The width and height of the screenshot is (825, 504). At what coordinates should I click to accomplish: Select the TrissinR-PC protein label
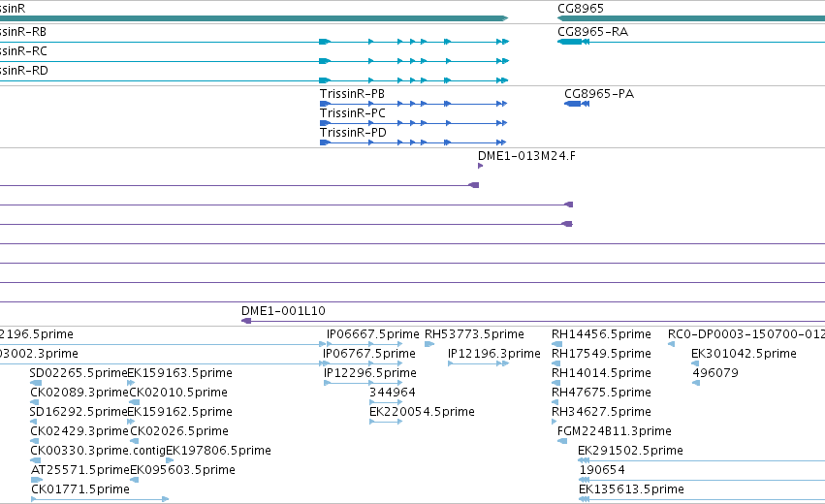point(353,113)
